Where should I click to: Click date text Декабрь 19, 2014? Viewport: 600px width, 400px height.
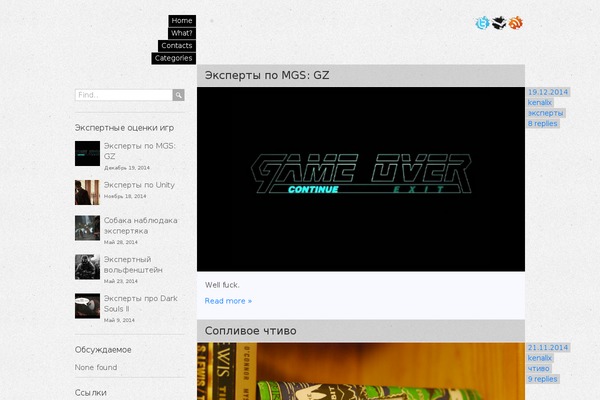pyautogui.click(x=127, y=168)
